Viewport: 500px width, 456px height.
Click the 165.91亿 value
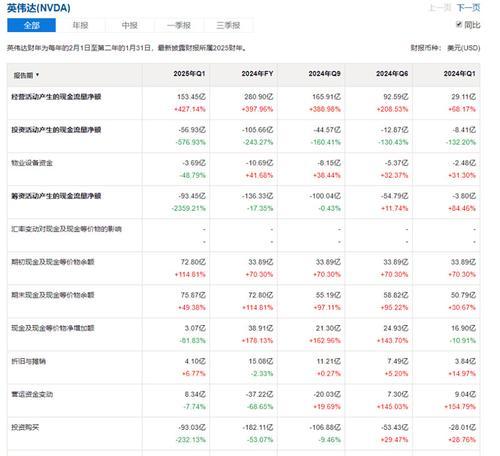(326, 97)
